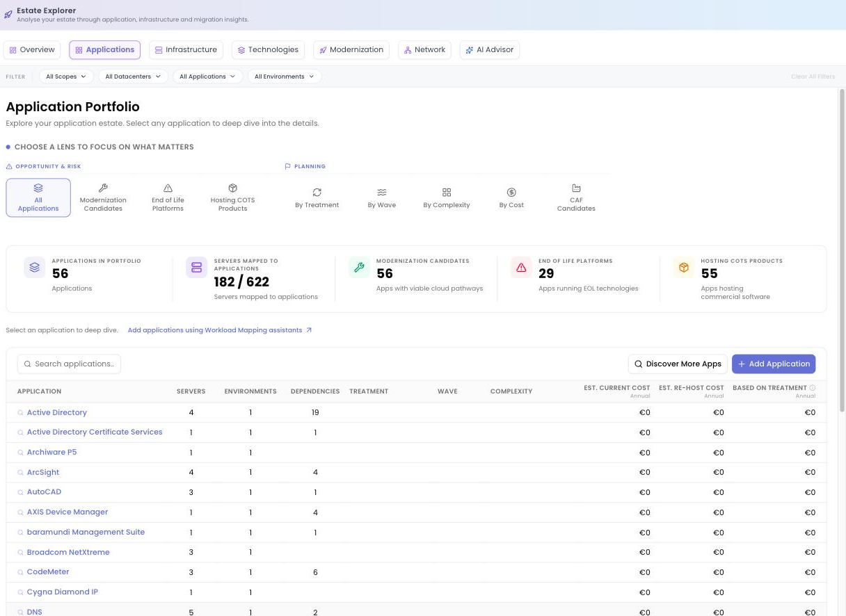Select the All Applications lens
Screen dimensions: 846x616
click(x=38, y=197)
